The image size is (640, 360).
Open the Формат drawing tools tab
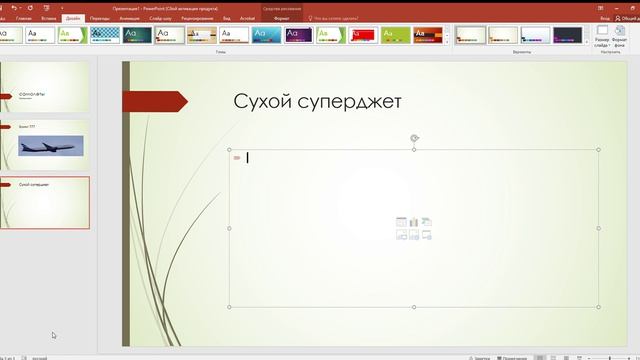pos(282,18)
